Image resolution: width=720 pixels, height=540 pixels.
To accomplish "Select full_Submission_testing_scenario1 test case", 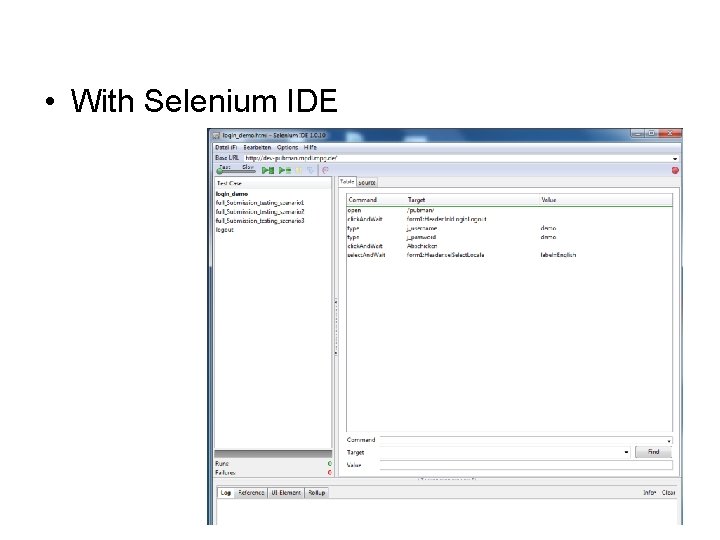I will [260, 202].
